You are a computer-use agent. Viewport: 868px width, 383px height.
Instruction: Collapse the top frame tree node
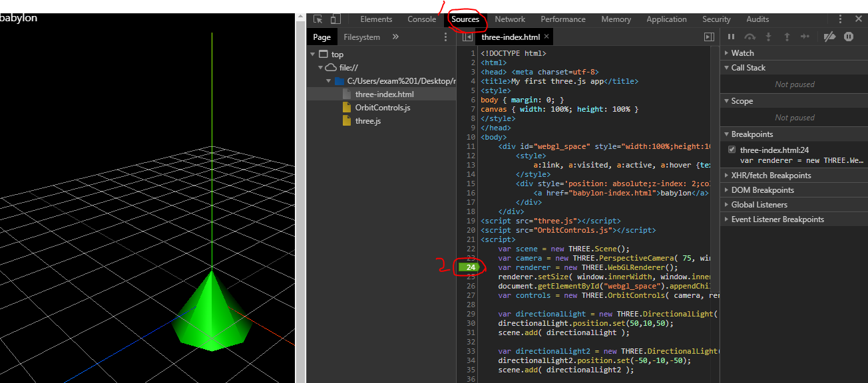coord(313,55)
